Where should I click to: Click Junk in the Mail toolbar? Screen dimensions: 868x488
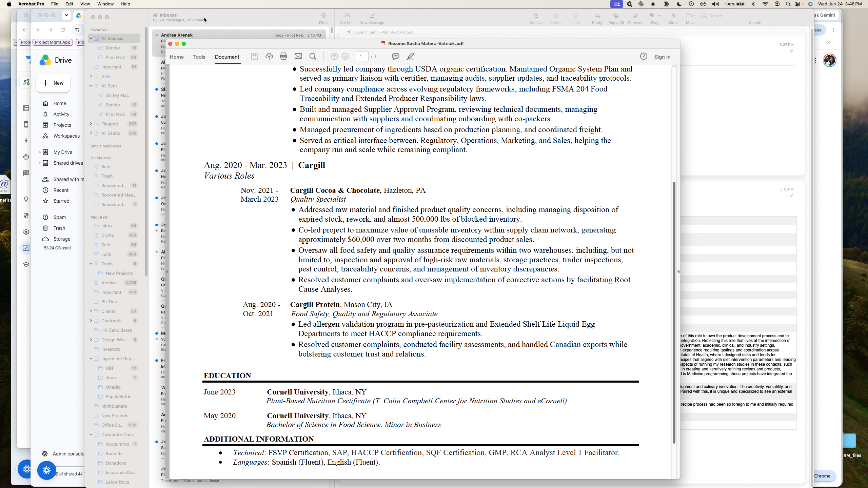[x=576, y=19]
